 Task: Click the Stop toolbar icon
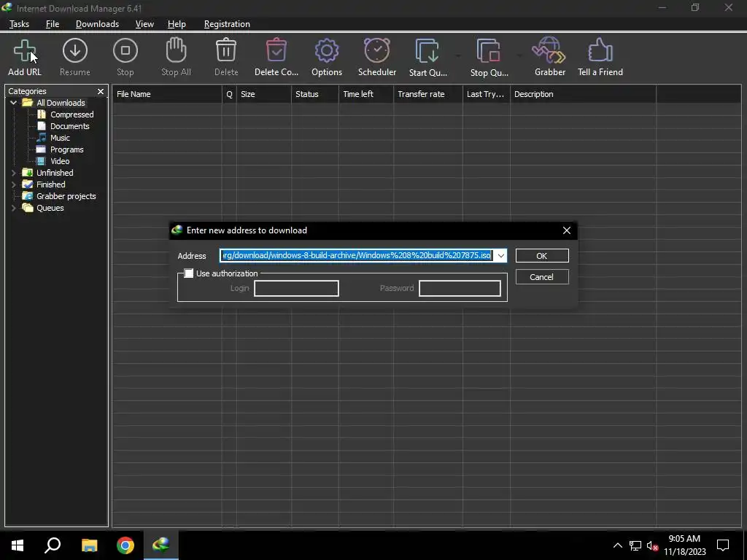125,50
